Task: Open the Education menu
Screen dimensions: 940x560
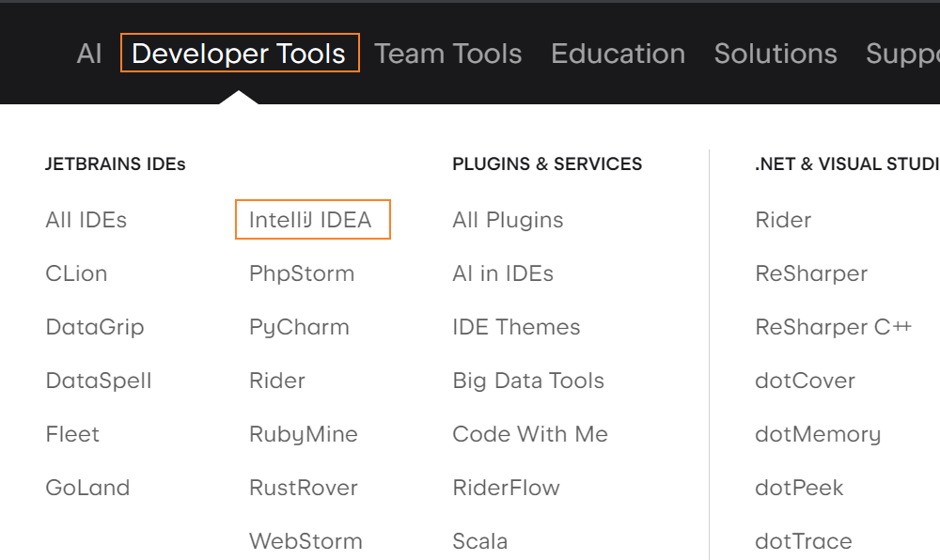Action: pyautogui.click(x=618, y=54)
